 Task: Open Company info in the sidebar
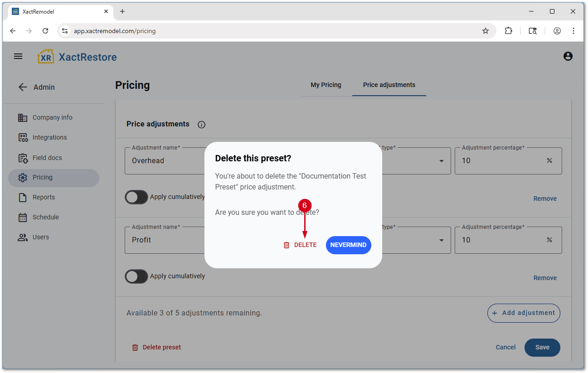52,117
